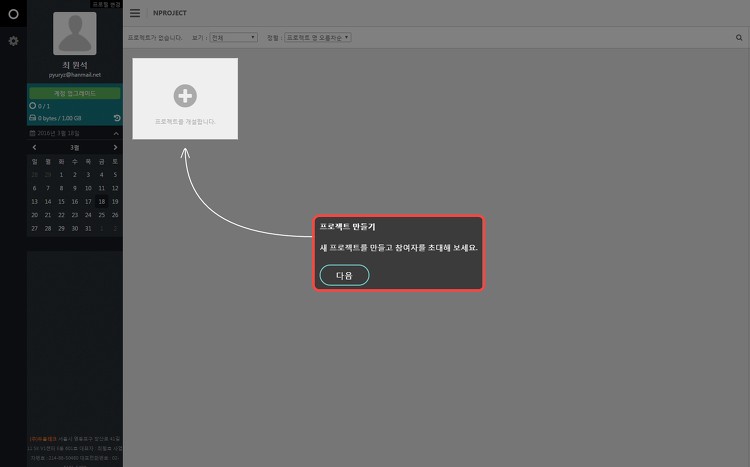Click the email address under the username
The image size is (750, 467).
pos(75,75)
